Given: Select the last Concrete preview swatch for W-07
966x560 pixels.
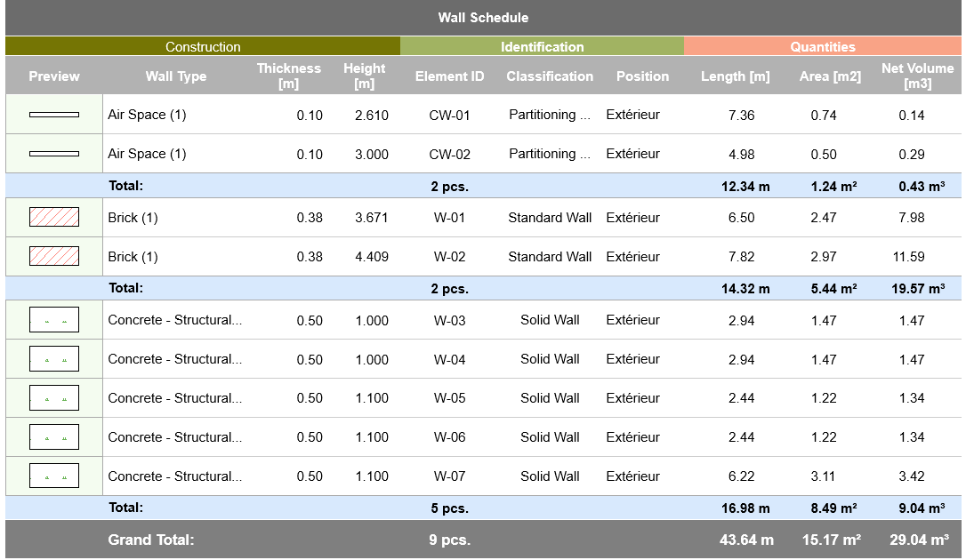Looking at the screenshot, I should pyautogui.click(x=53, y=475).
